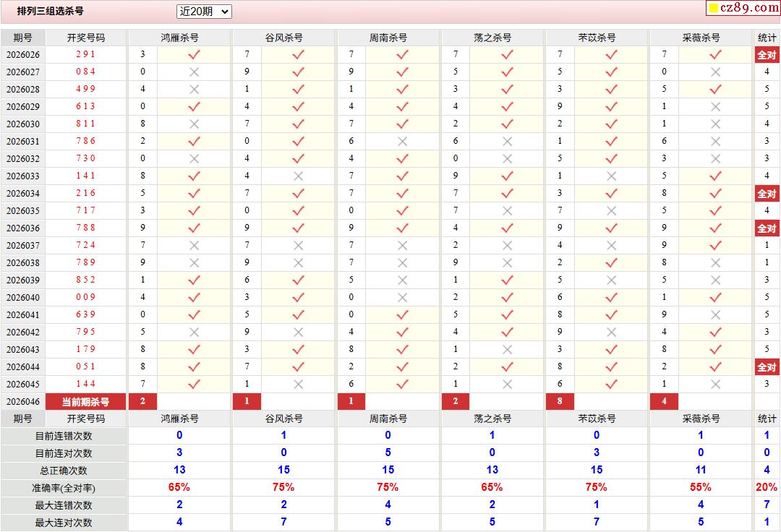Image resolution: width=781 pixels, height=532 pixels.
Task: Click the 鸿雁杀号 cross icon in row 2026027
Action: coord(194,72)
